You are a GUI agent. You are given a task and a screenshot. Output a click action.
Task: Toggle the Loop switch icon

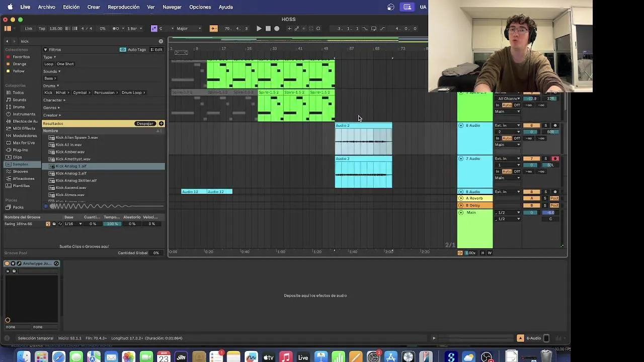tap(373, 29)
